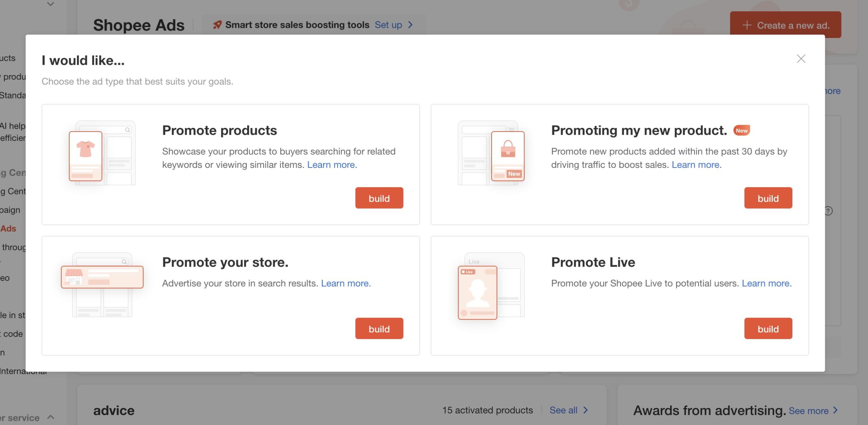Open Learn more link under new product promotion
Viewport: 868px width, 425px height.
pyautogui.click(x=696, y=165)
